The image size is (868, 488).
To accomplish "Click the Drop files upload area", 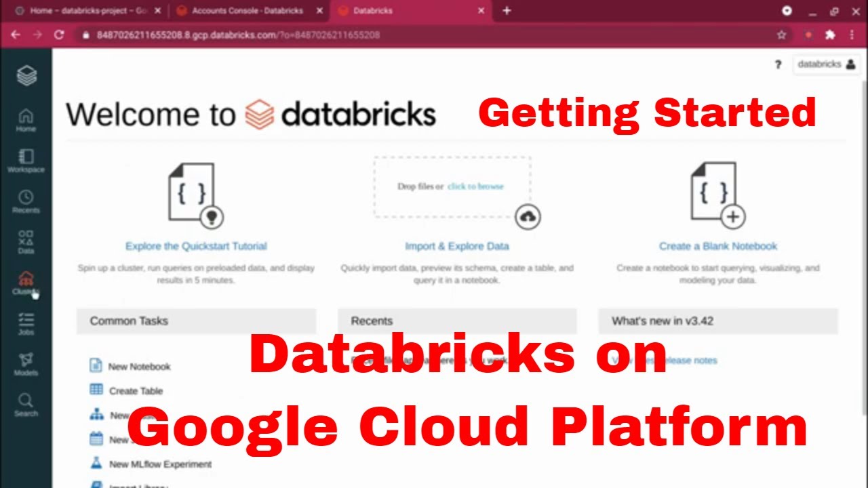I will 452,187.
